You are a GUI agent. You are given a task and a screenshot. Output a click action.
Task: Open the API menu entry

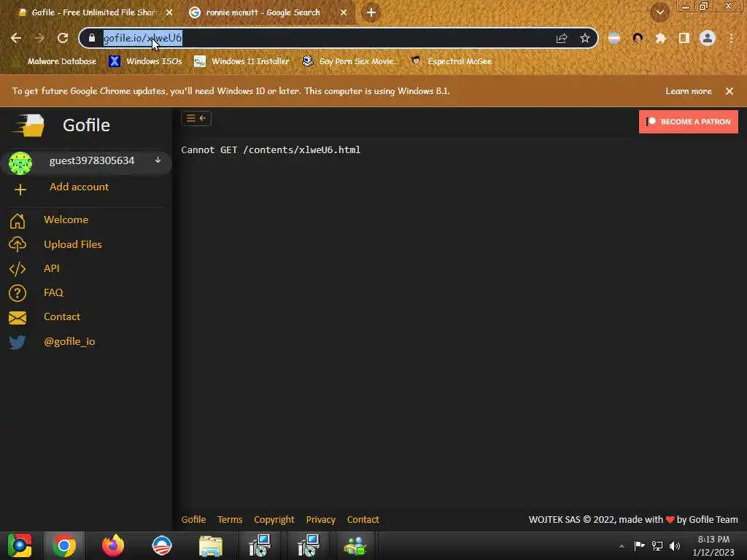[52, 268]
